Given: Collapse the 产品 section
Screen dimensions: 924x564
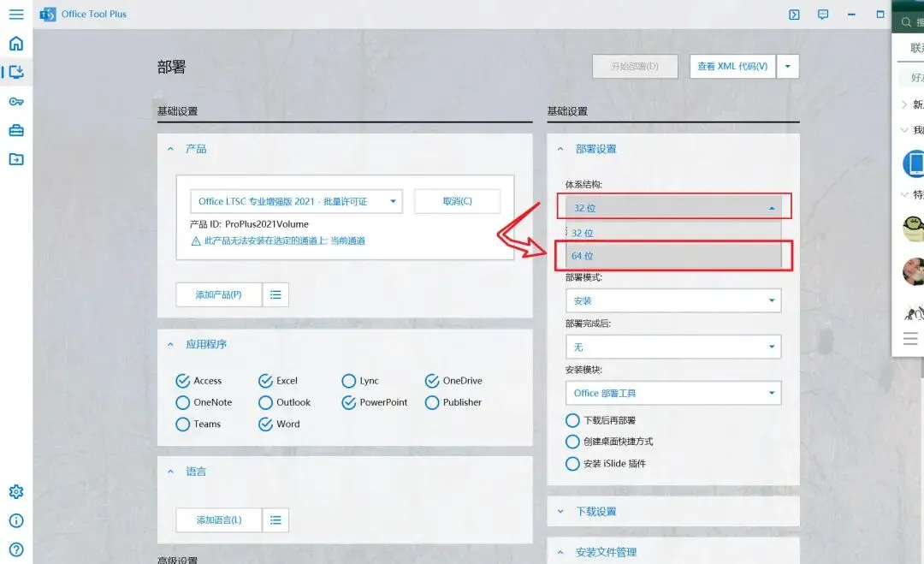Looking at the screenshot, I should point(170,149).
